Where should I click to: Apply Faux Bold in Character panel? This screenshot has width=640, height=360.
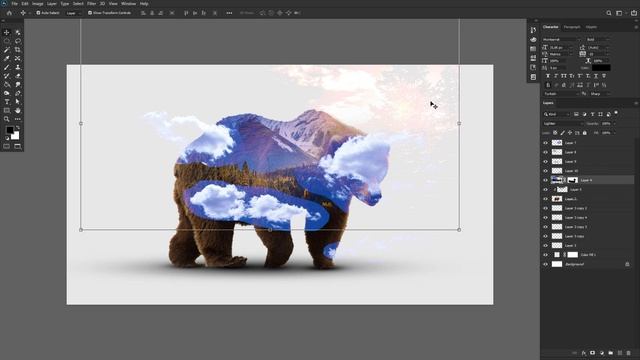(x=548, y=76)
